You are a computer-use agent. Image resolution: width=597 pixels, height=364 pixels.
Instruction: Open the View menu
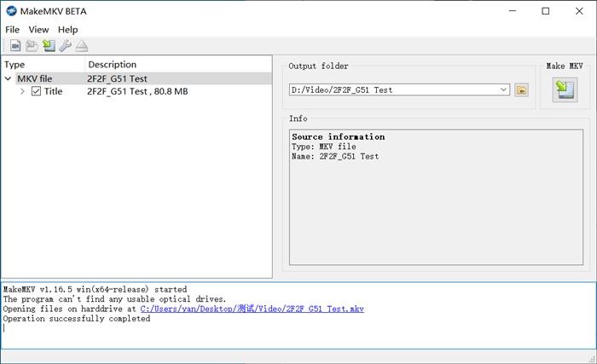(38, 30)
